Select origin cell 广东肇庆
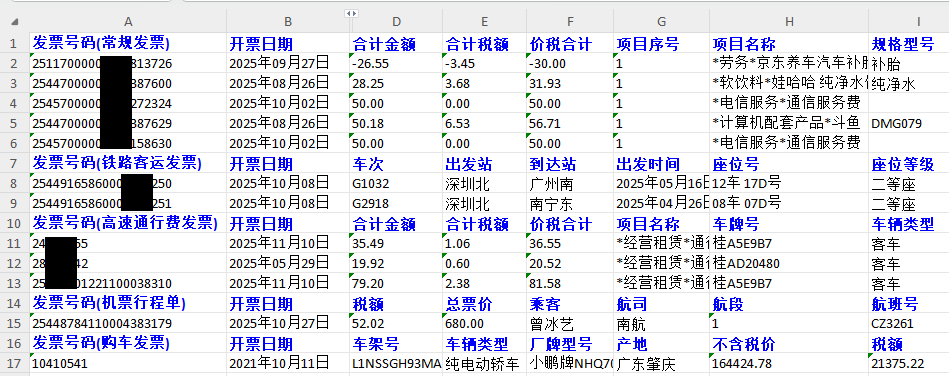This screenshot has height=376, width=949. tap(661, 363)
